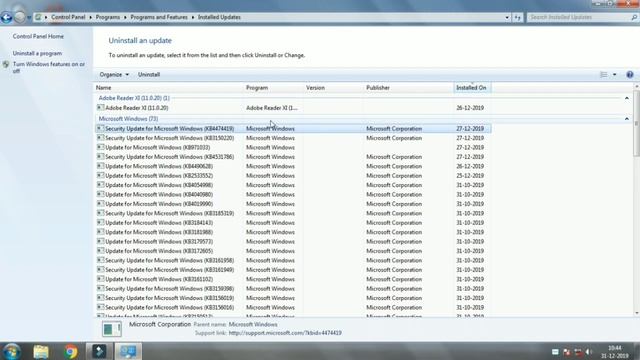640x360 pixels.
Task: Open the recent pages dropdown by Forward button
Action: point(29,18)
